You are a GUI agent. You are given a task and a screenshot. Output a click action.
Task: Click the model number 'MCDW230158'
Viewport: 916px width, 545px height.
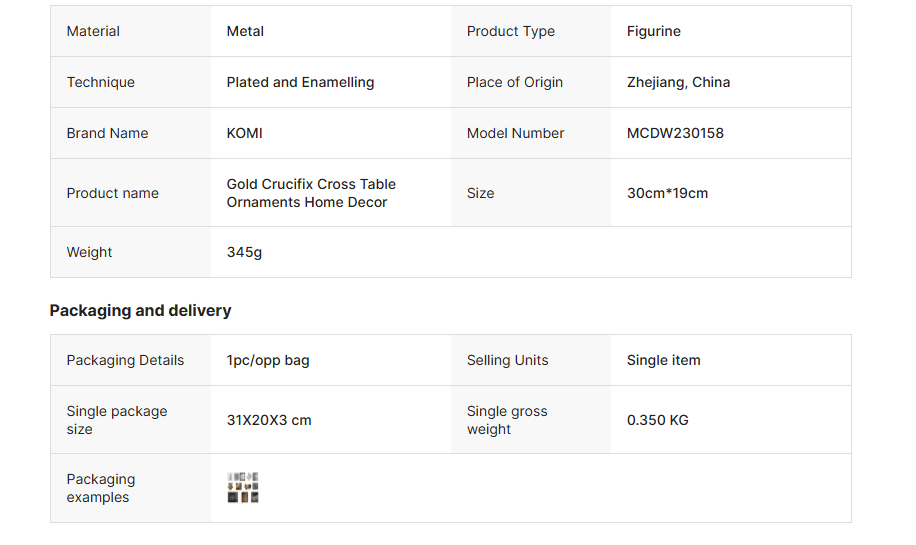click(675, 133)
